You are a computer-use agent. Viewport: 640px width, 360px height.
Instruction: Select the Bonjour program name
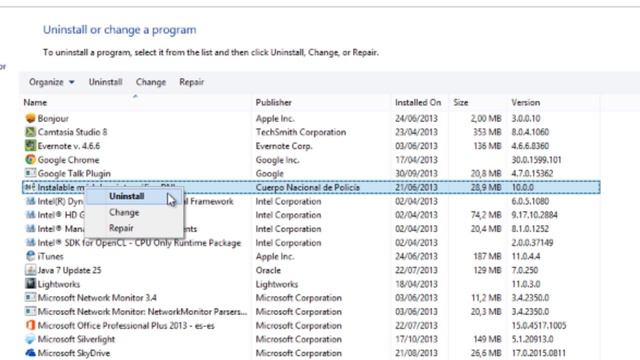53,118
